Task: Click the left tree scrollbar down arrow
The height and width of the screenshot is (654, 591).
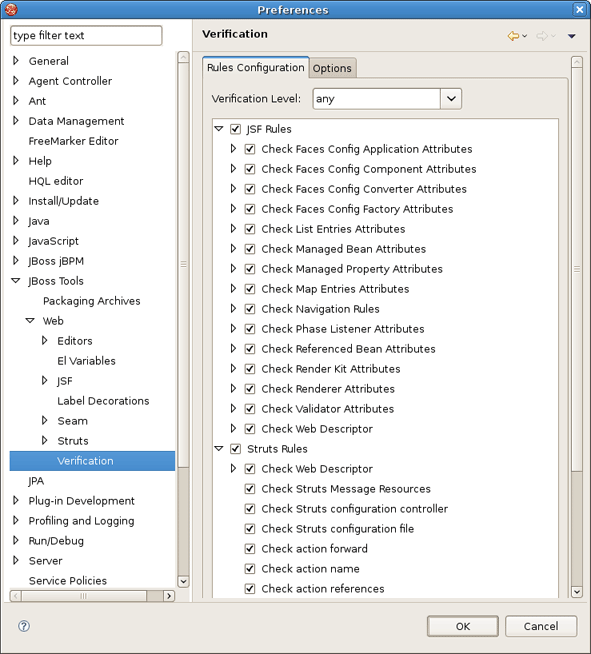Action: (x=184, y=581)
